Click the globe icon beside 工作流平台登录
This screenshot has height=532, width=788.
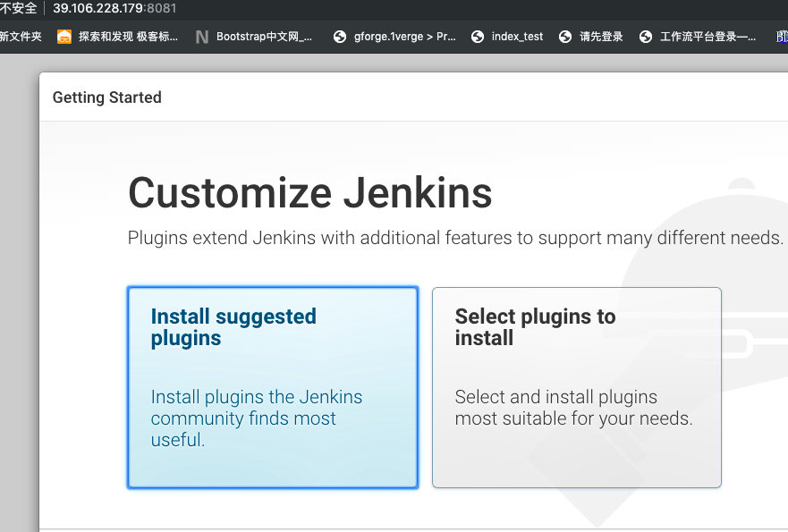(645, 37)
